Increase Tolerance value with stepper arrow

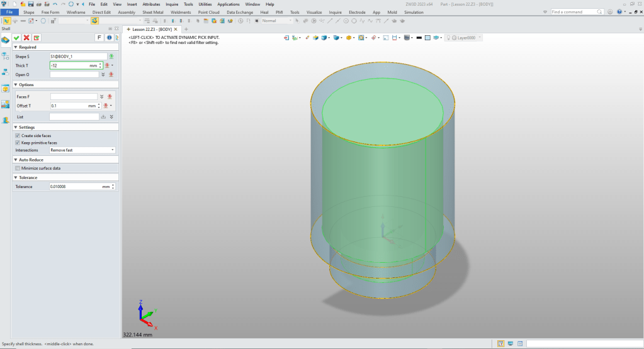[113, 186]
